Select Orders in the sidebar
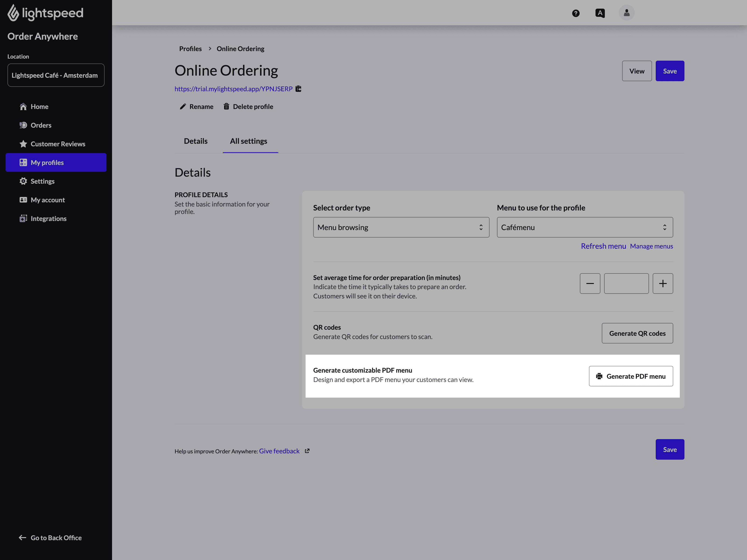Image resolution: width=747 pixels, height=560 pixels. (41, 125)
